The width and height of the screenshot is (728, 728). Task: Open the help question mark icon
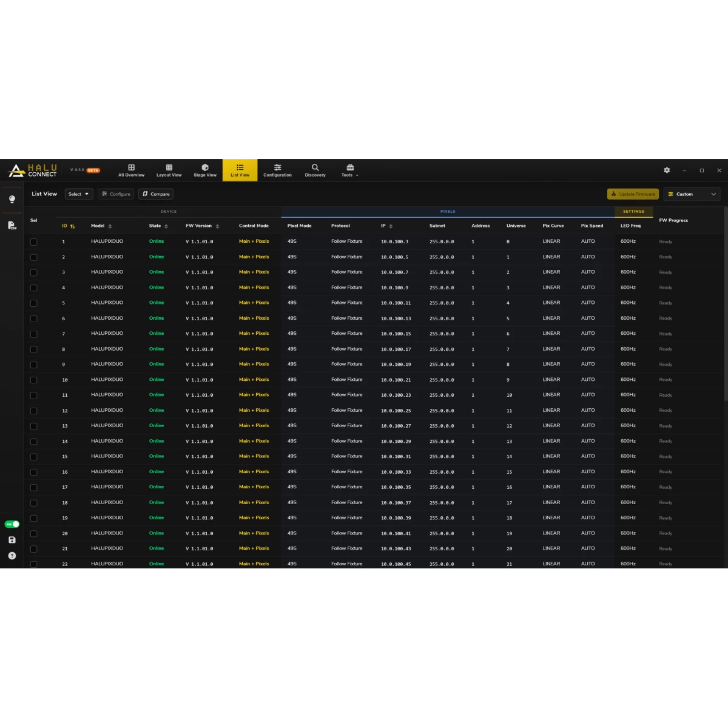click(x=12, y=555)
